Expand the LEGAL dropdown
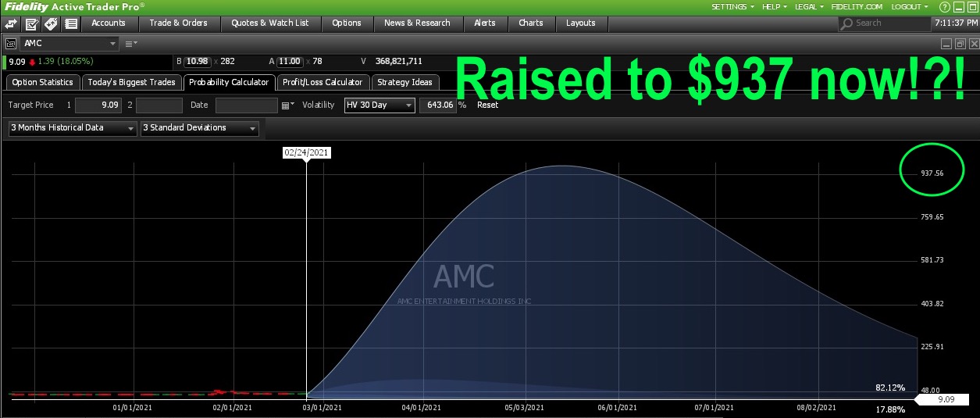 (x=809, y=6)
